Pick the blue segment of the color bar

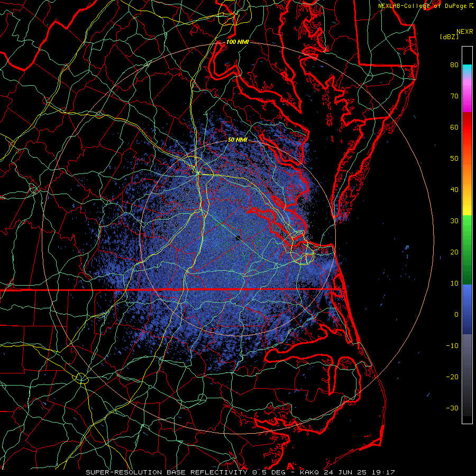467,309
